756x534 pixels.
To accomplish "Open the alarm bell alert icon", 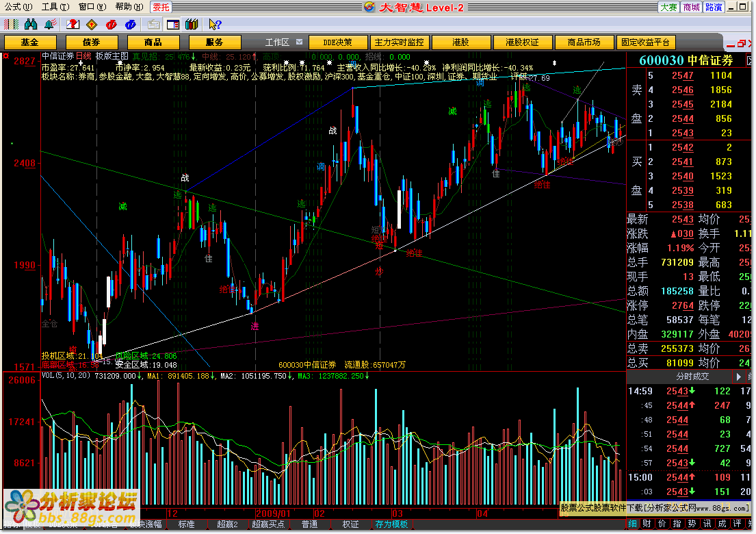I will tap(50, 24).
